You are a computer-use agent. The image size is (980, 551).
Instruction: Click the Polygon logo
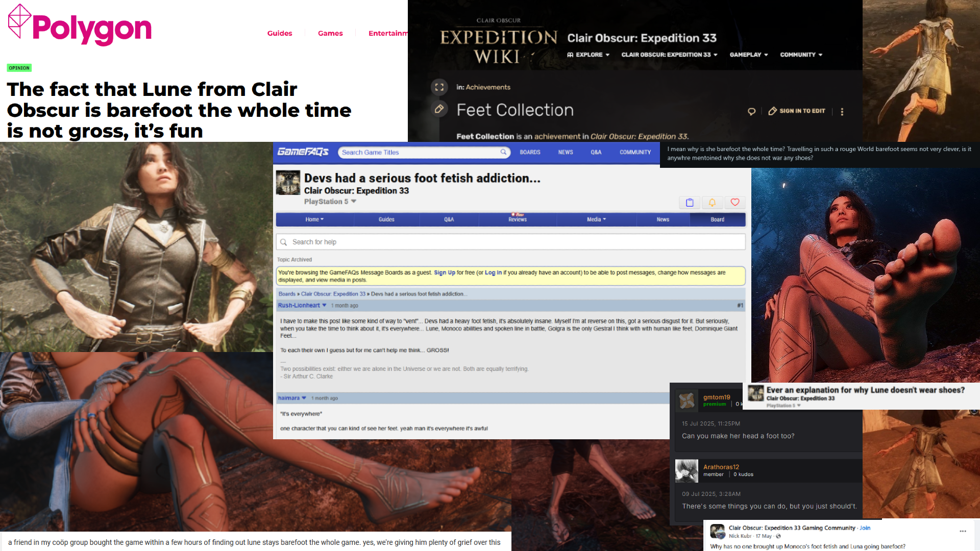click(x=80, y=24)
